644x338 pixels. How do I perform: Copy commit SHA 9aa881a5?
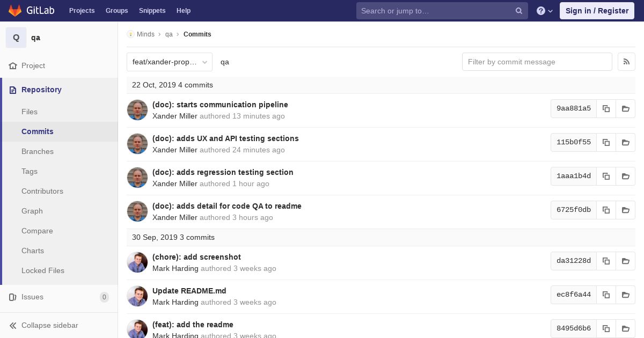point(606,108)
